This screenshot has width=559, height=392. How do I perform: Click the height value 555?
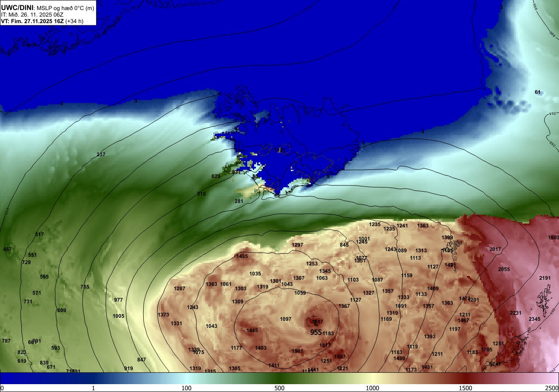44,277
